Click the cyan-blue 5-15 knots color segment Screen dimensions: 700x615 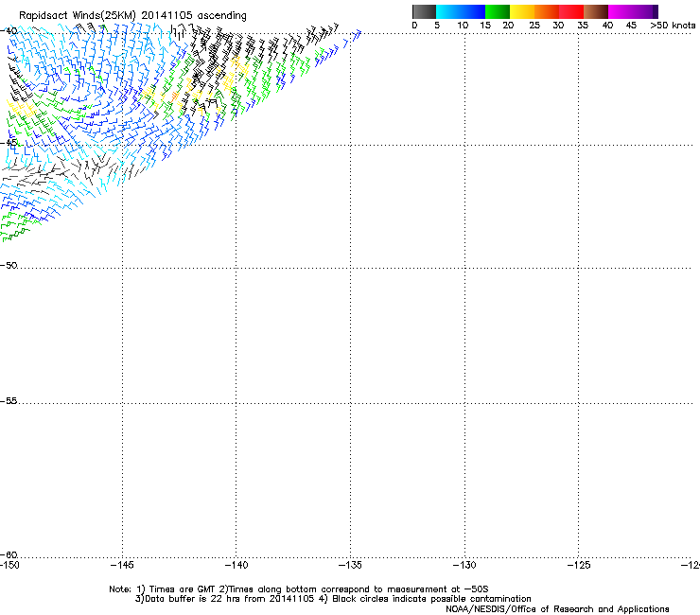[x=461, y=11]
